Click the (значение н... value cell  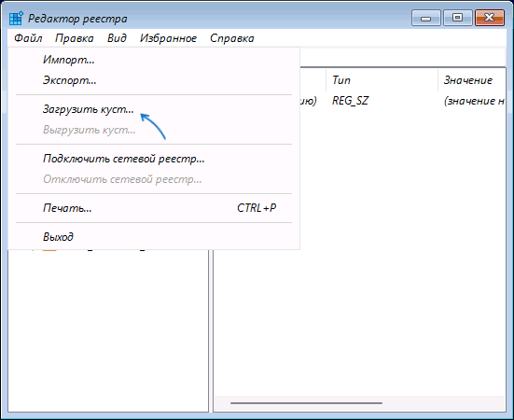(x=474, y=101)
